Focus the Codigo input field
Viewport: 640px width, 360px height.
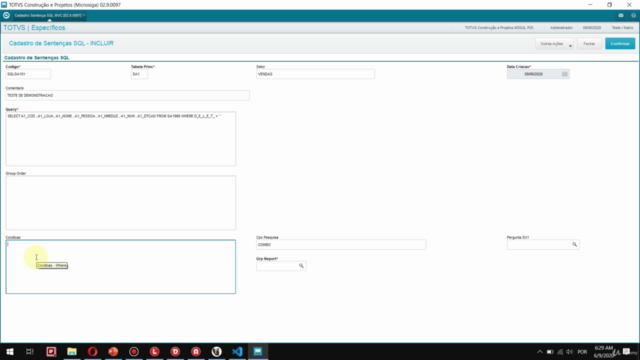[x=28, y=74]
